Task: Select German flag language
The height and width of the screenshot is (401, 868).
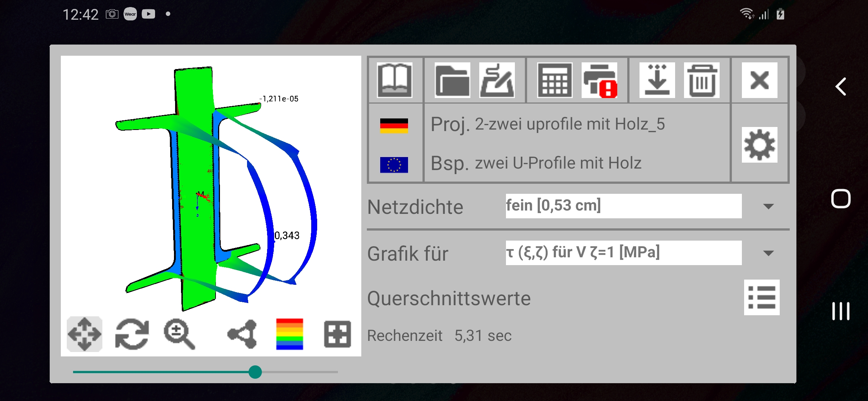Action: (394, 125)
